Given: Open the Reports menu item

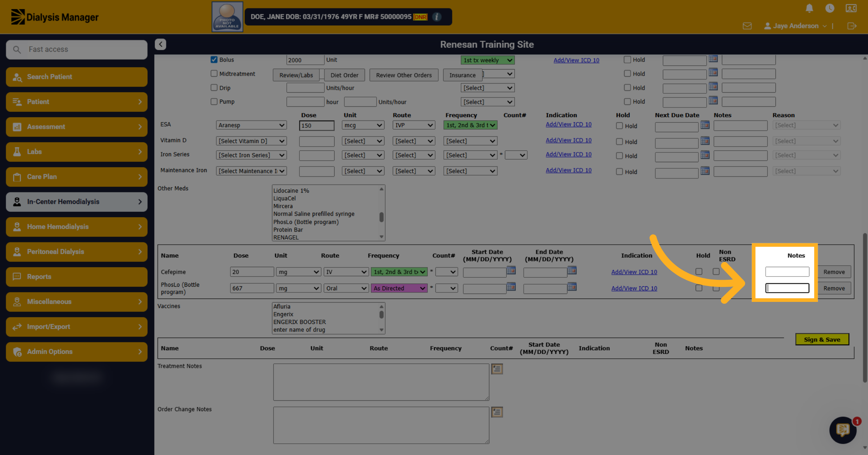Looking at the screenshot, I should click(x=77, y=277).
